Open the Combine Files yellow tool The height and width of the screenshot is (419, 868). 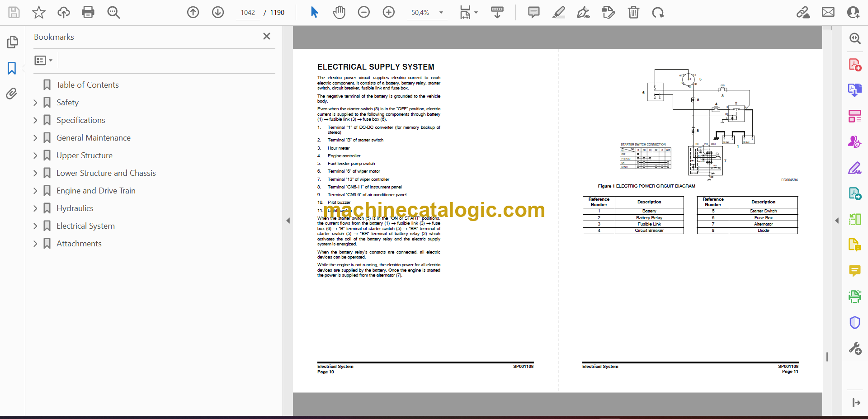pos(855,245)
